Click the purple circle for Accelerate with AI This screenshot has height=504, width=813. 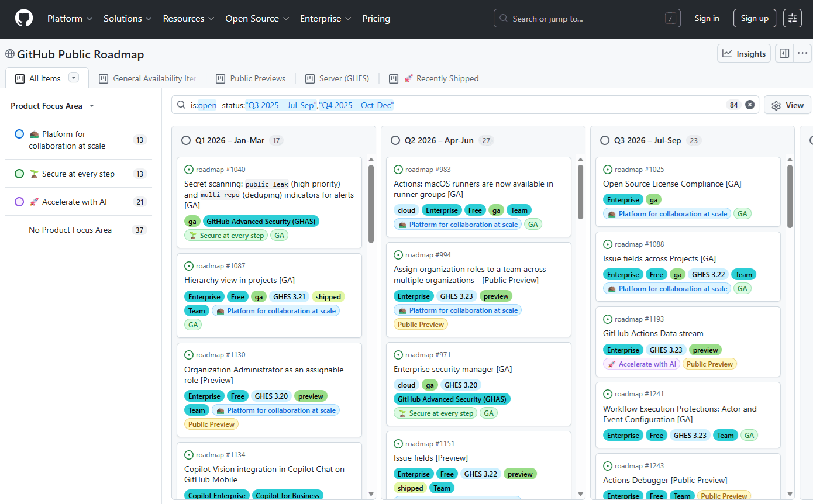coord(19,202)
